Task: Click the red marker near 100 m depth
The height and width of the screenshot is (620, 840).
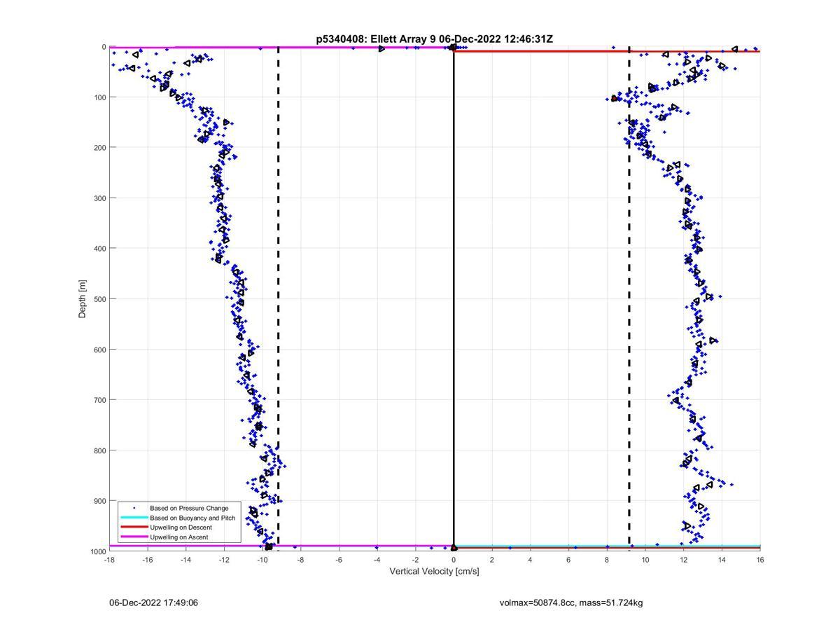Action: tap(614, 99)
